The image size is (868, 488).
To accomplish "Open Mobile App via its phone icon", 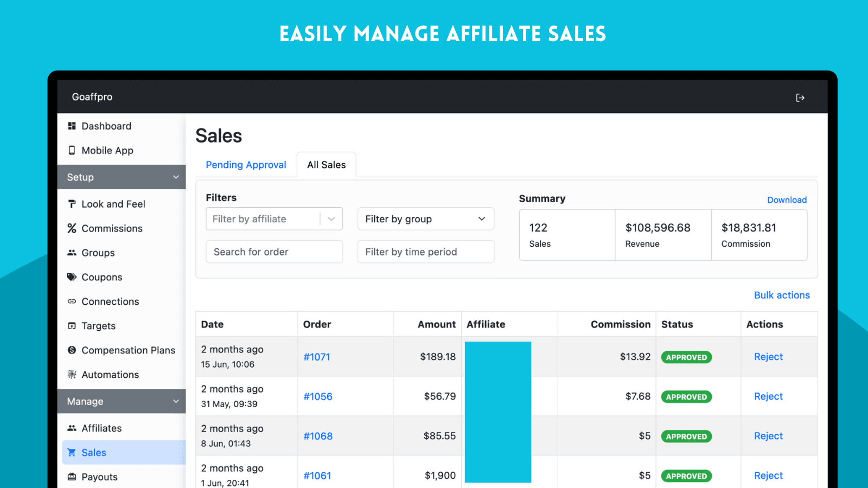I will pyautogui.click(x=72, y=150).
